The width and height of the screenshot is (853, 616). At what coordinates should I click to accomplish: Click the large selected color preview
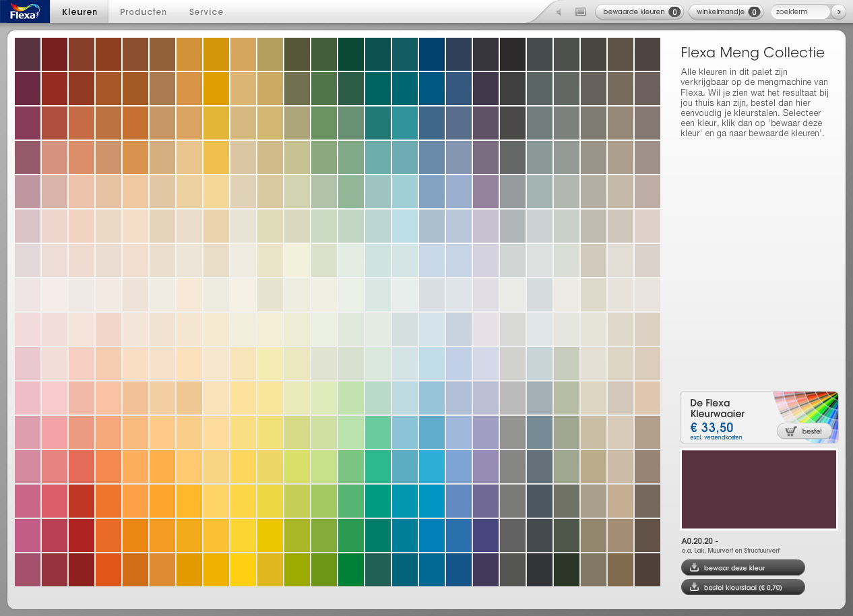[759, 489]
